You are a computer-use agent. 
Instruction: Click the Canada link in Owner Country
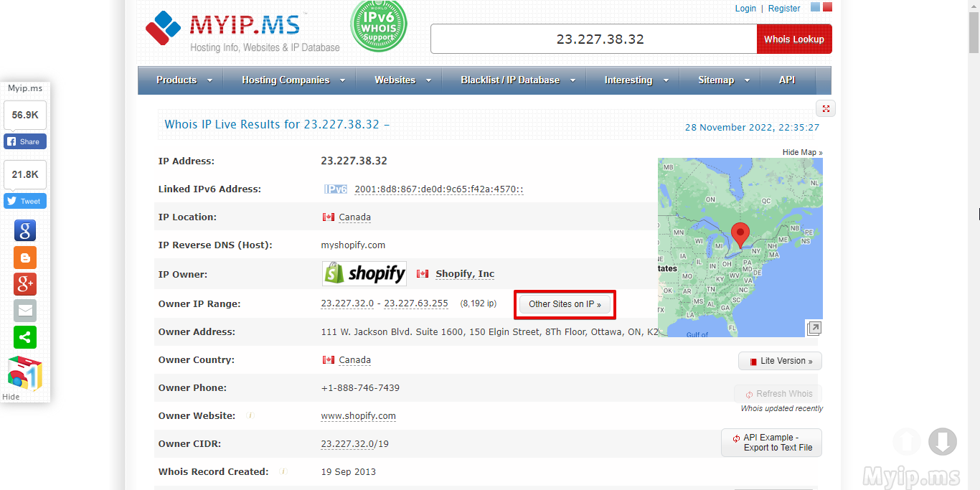pos(355,360)
